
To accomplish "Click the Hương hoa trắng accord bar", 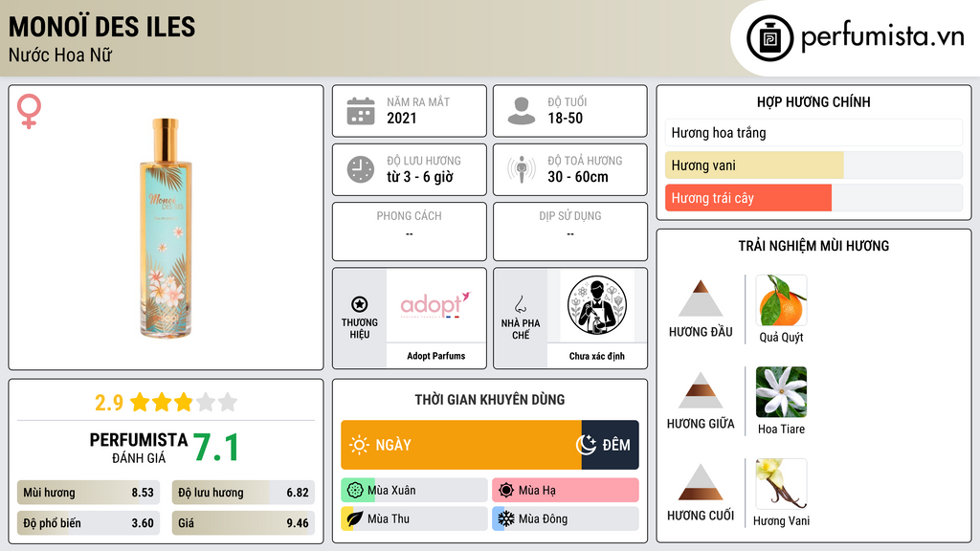I will point(813,132).
